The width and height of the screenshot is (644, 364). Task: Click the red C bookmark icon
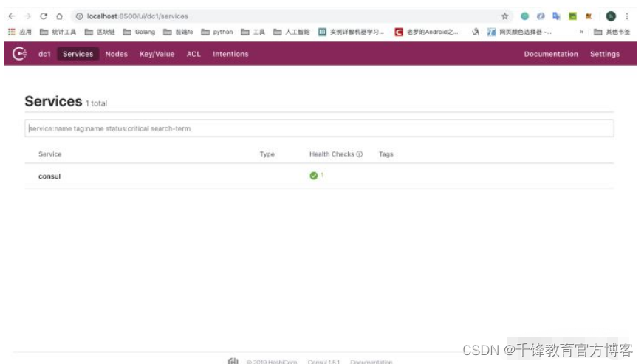click(x=398, y=32)
